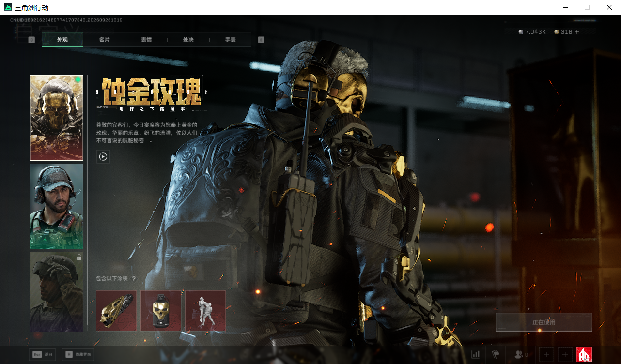Image resolution: width=621 pixels, height=364 pixels.
Task: Click the 三角洲行动 title bar app icon
Action: pyautogui.click(x=8, y=8)
